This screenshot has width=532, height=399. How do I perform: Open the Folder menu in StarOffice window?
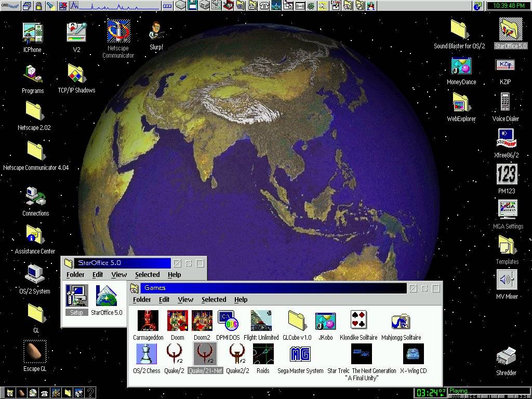pyautogui.click(x=75, y=274)
